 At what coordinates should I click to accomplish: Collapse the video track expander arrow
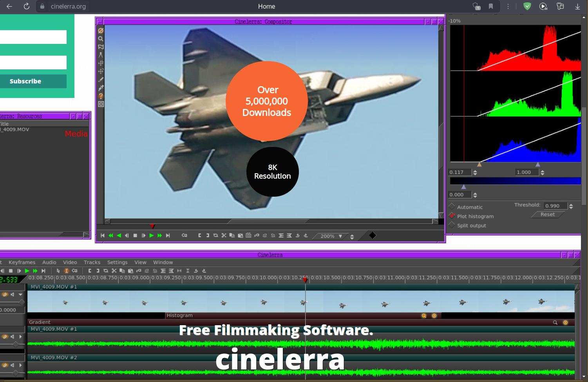(x=20, y=294)
